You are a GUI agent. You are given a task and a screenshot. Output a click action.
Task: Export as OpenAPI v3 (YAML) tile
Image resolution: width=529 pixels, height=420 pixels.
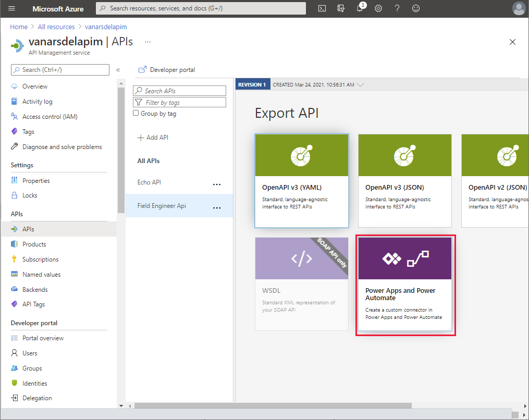point(302,181)
